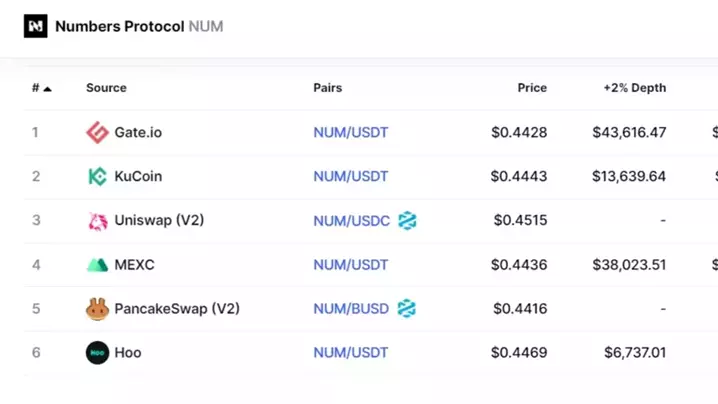Click the Pairs column header
Screen dimensions: 718x404
point(327,88)
